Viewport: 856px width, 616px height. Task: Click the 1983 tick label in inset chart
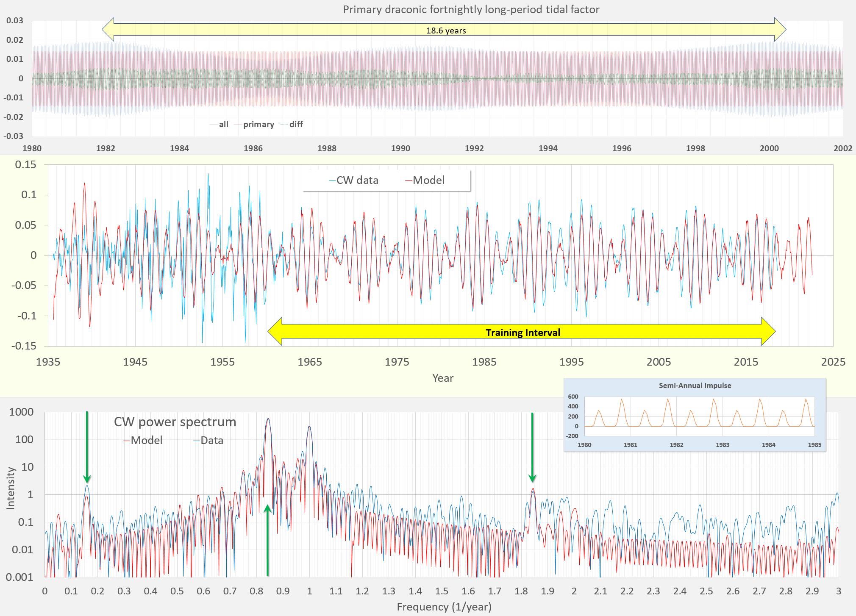tap(723, 445)
